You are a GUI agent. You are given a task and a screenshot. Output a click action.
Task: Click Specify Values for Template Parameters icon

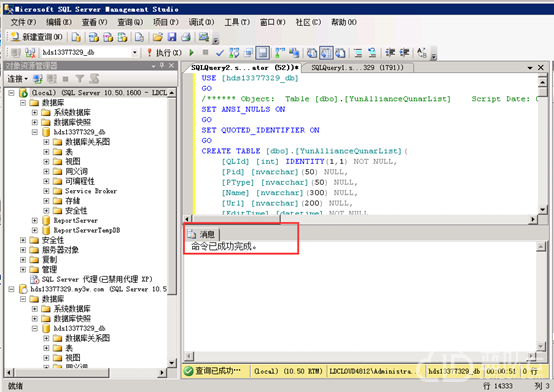(x=422, y=53)
